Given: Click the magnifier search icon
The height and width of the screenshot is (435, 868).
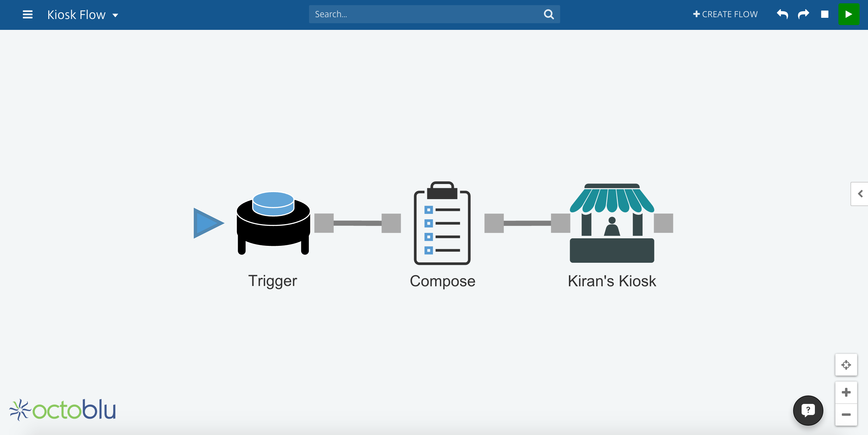Looking at the screenshot, I should click(x=549, y=14).
